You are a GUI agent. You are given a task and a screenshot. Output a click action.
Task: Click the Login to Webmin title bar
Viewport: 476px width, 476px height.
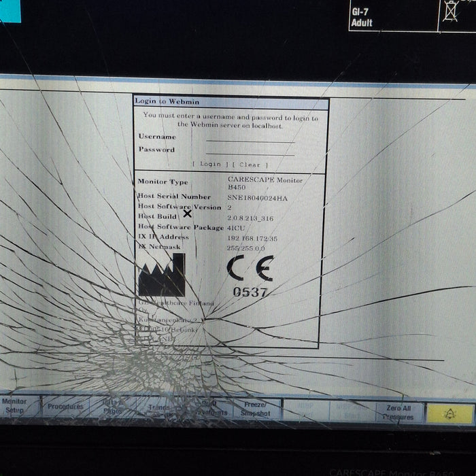coord(231,102)
